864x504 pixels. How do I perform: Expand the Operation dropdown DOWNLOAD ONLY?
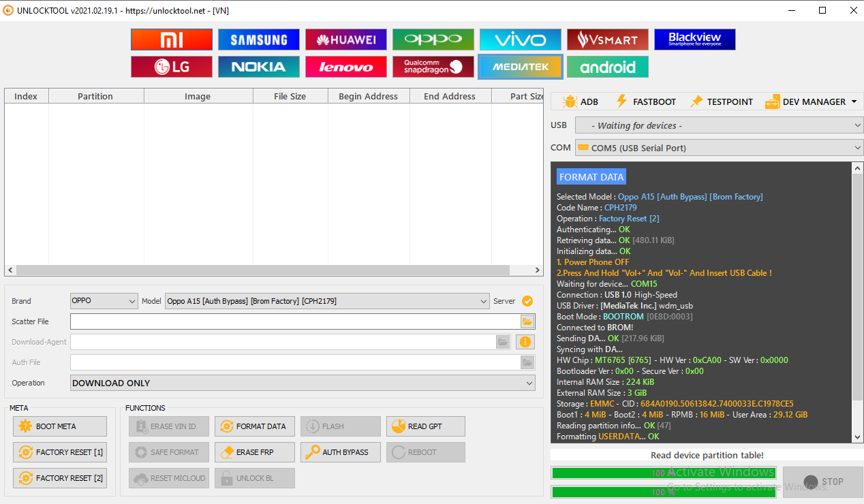click(303, 383)
